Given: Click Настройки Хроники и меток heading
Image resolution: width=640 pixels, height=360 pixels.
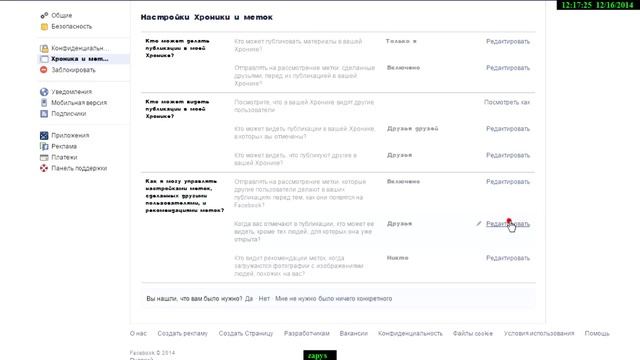Looking at the screenshot, I should 207,17.
